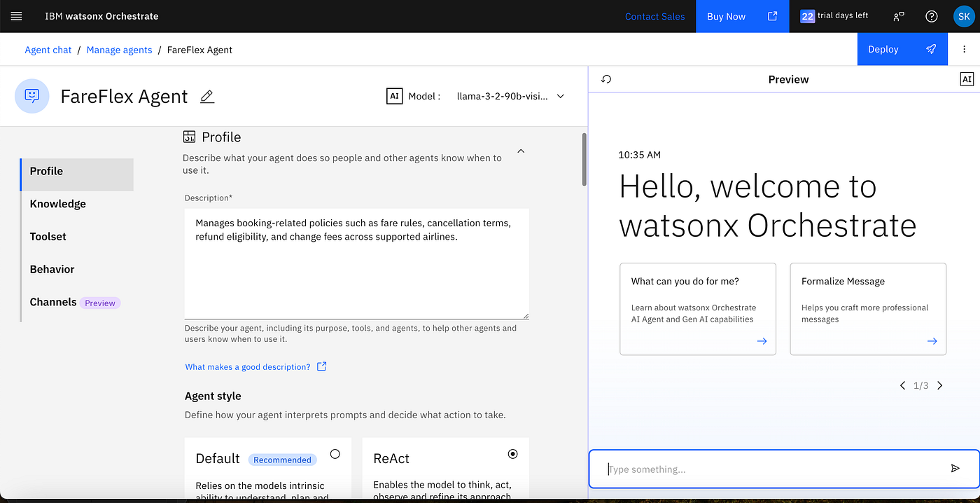
Task: Click the agent editor vertical scrollbar
Action: (x=584, y=159)
